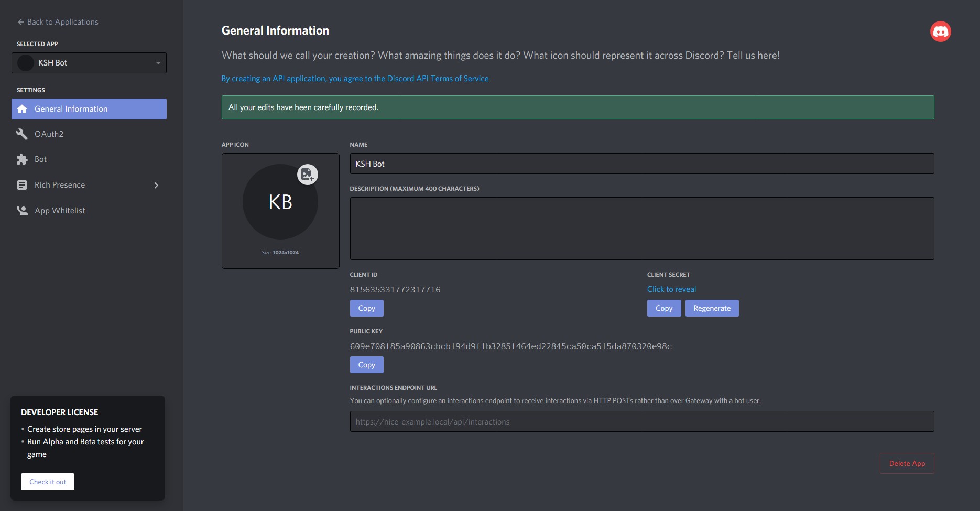
Task: Click the 'Size: 1024x1024' label
Action: point(280,253)
